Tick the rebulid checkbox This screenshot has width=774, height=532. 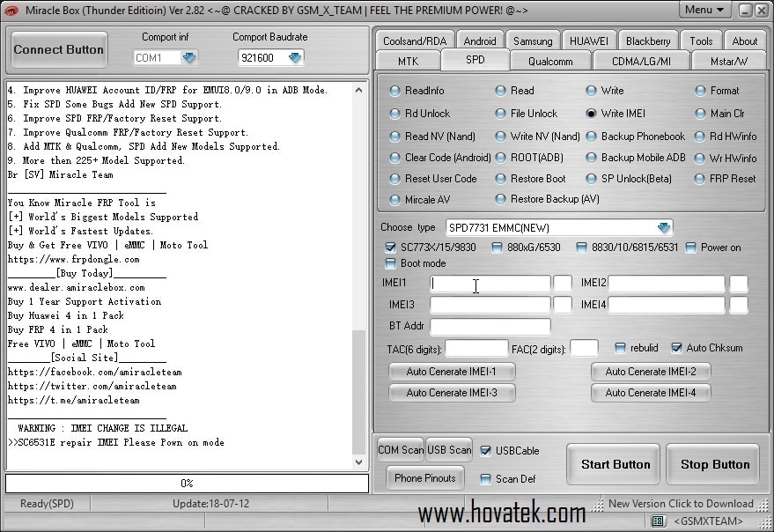click(620, 348)
